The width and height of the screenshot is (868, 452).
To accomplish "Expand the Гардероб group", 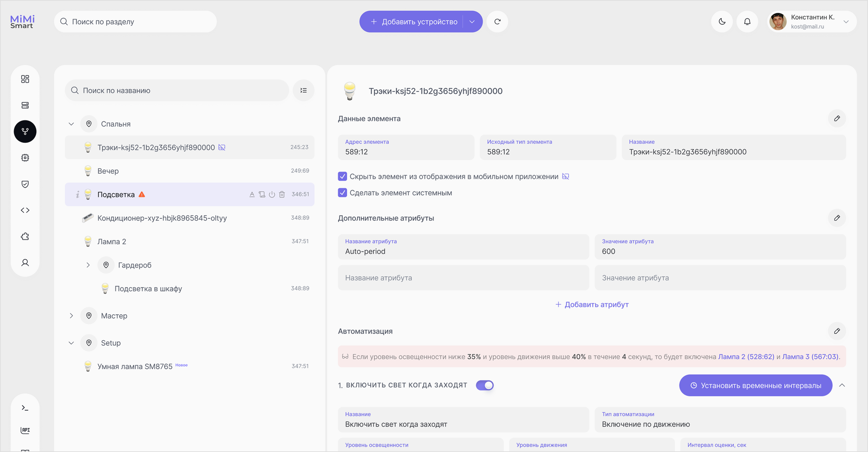I will 88,265.
